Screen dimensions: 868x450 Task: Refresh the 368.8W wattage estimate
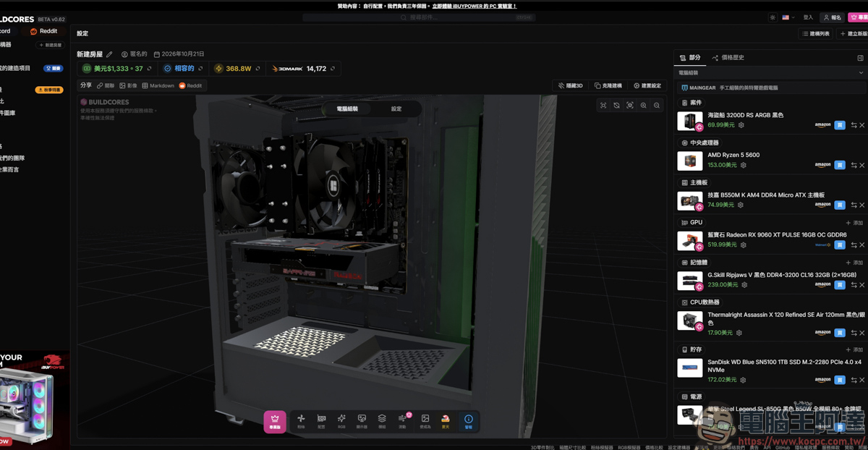[x=258, y=69]
